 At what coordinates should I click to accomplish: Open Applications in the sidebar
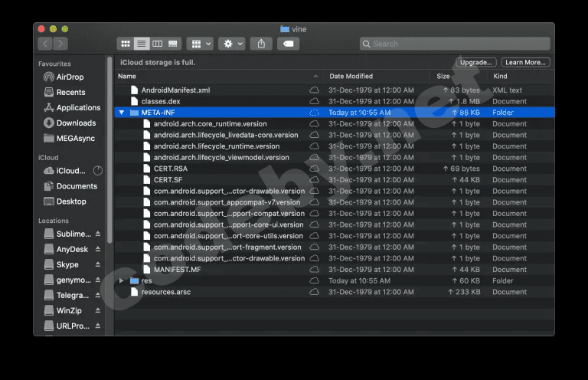78,108
